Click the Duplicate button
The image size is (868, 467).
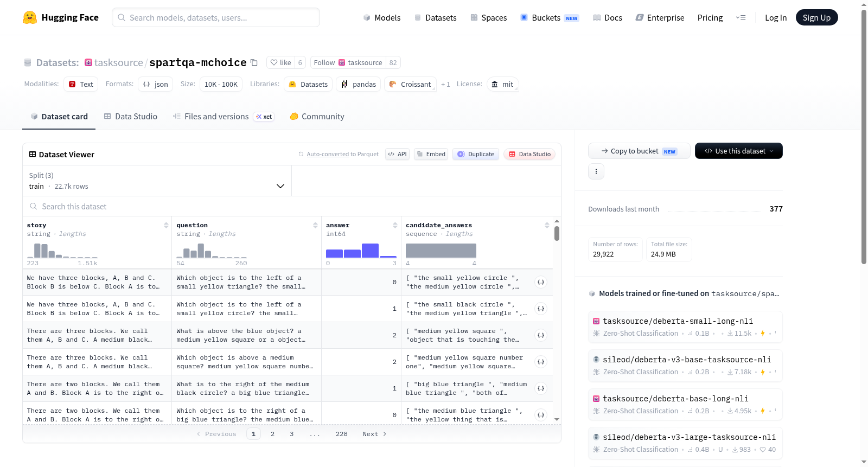point(475,154)
